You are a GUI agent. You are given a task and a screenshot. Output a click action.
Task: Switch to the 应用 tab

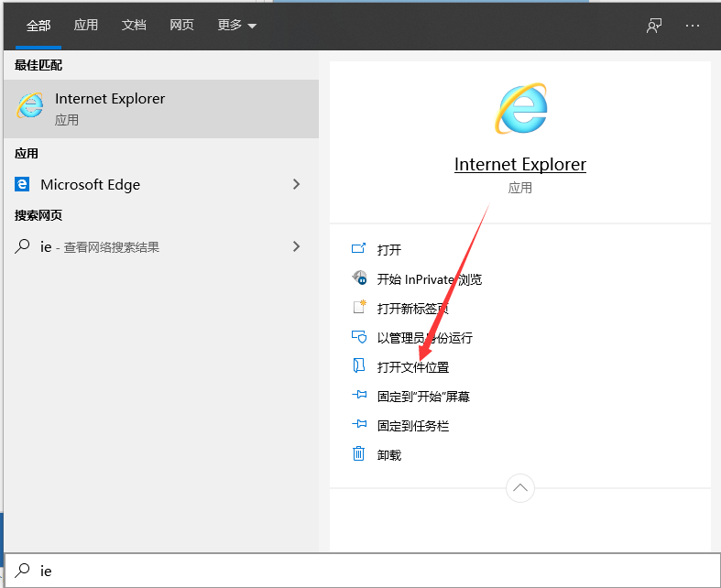tap(86, 26)
